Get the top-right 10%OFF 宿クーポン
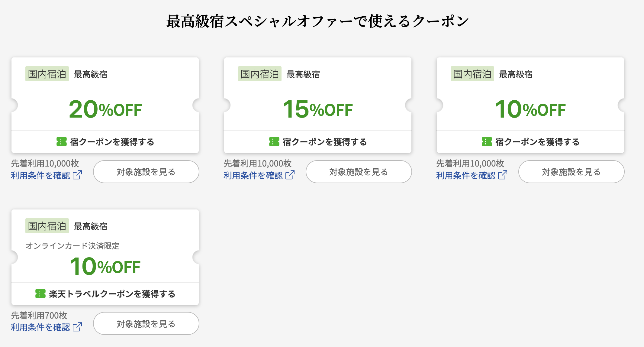Viewport: 644px width, 347px height. [537, 142]
